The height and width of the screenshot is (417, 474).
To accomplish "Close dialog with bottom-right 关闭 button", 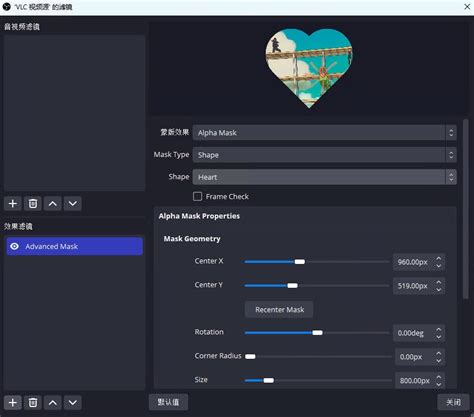I will point(453,402).
